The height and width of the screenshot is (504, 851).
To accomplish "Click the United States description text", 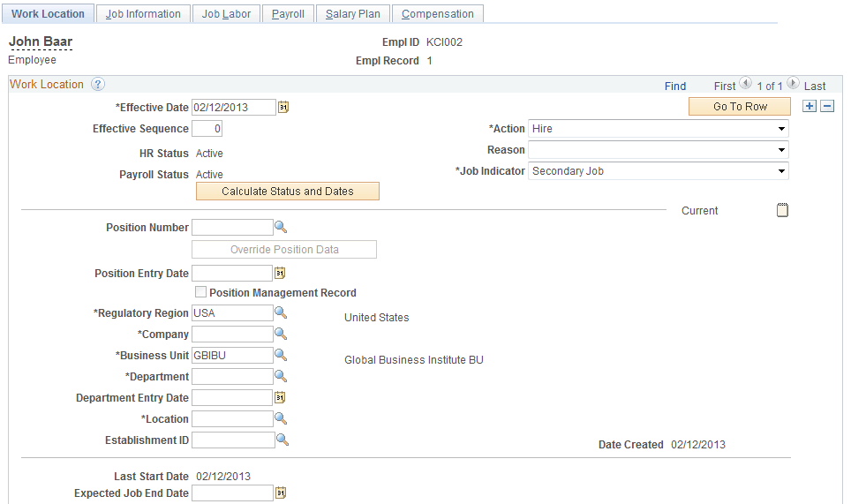I will [x=377, y=318].
